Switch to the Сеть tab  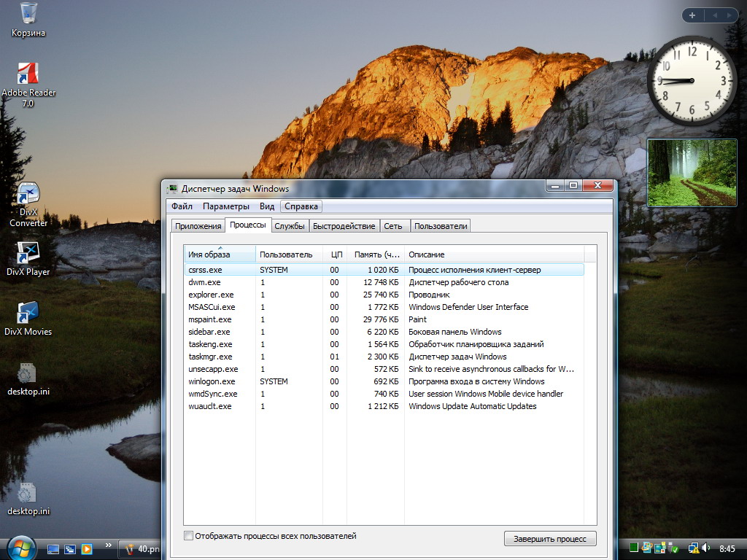pyautogui.click(x=393, y=226)
